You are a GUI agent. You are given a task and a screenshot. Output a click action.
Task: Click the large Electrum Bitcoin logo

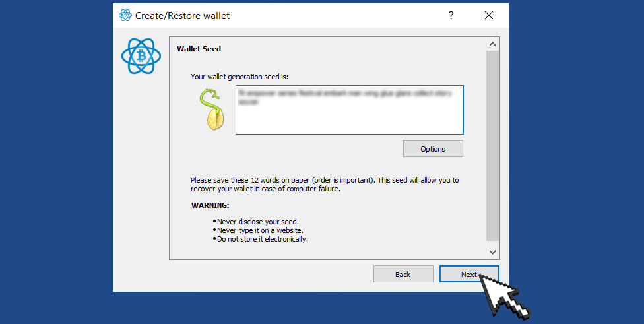(x=141, y=56)
